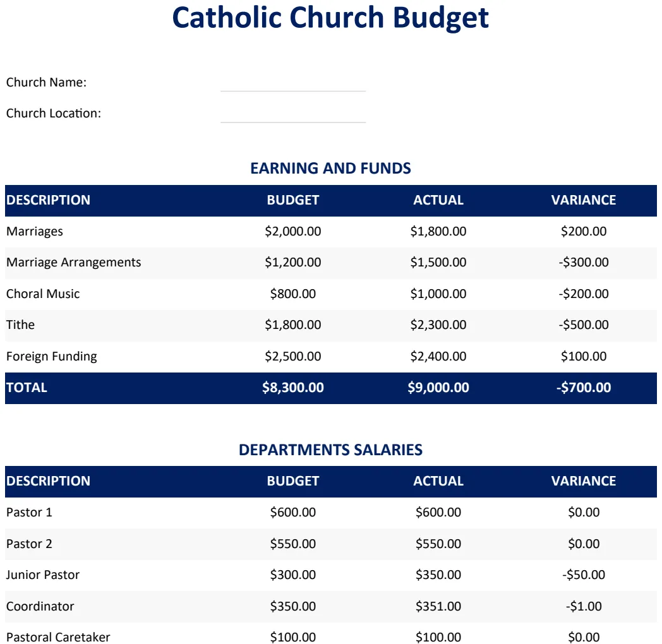Image resolution: width=662 pixels, height=644 pixels.
Task: Click the 'Church Location:' label
Action: click(x=54, y=114)
